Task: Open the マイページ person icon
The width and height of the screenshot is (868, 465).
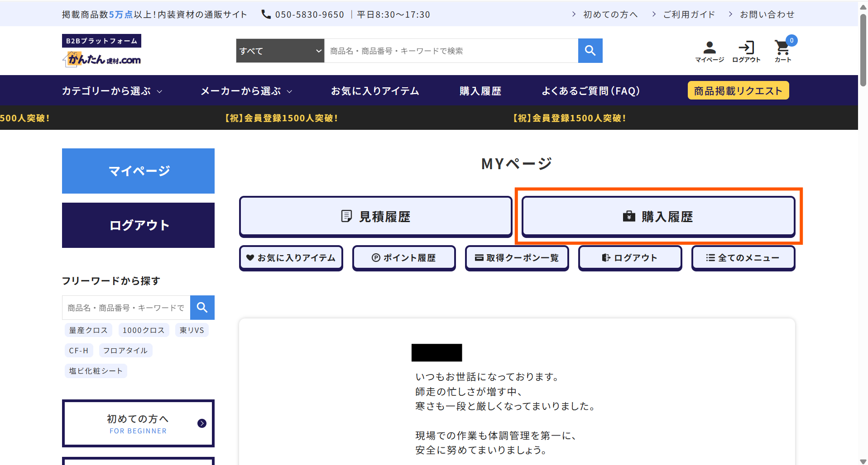Action: tap(709, 47)
